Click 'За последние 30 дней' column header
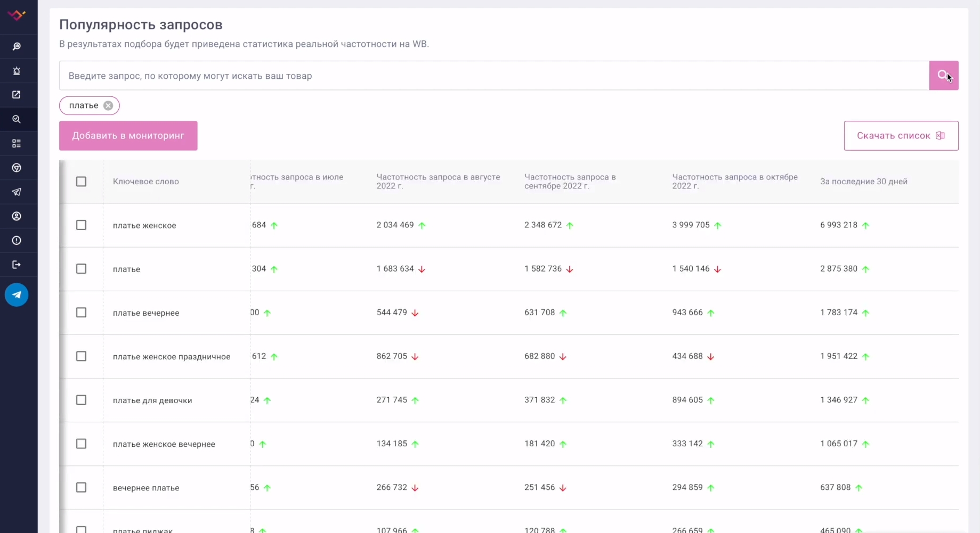980x533 pixels. coord(864,182)
